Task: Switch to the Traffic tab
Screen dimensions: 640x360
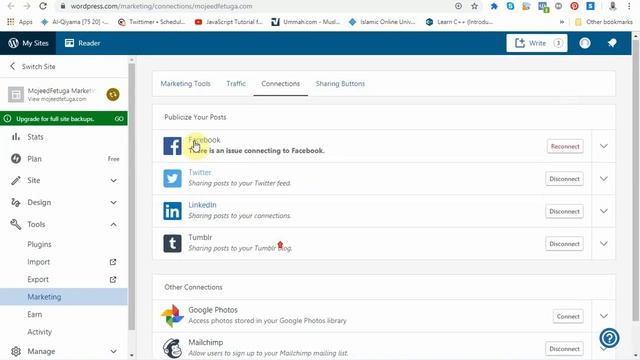Action: (x=236, y=84)
